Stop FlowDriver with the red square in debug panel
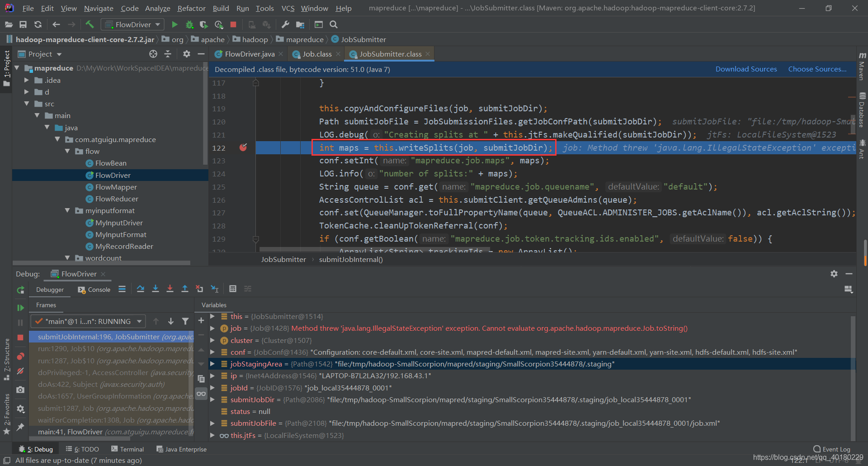The width and height of the screenshot is (868, 466). click(x=20, y=338)
